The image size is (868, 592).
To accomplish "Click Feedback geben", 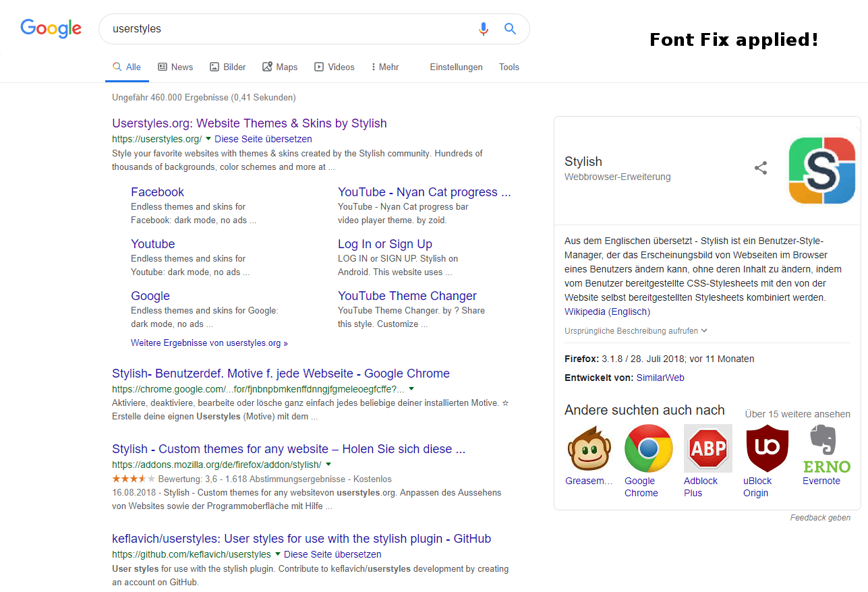I will coord(820,518).
